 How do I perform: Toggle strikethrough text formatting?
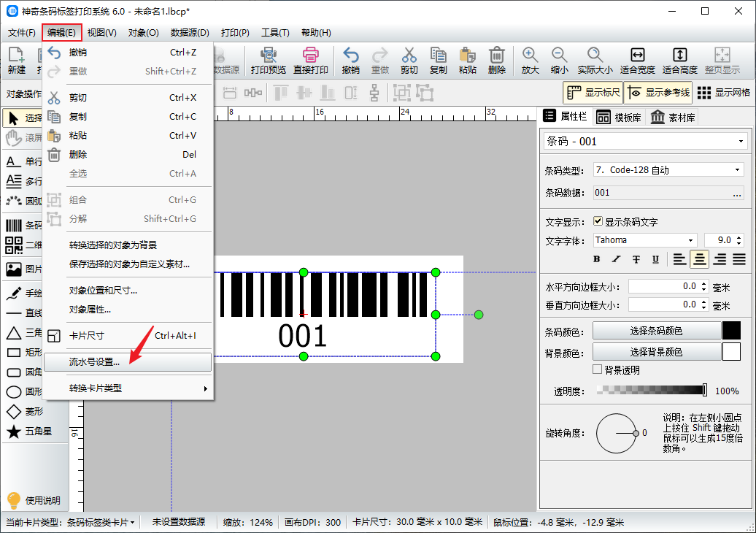(x=636, y=259)
